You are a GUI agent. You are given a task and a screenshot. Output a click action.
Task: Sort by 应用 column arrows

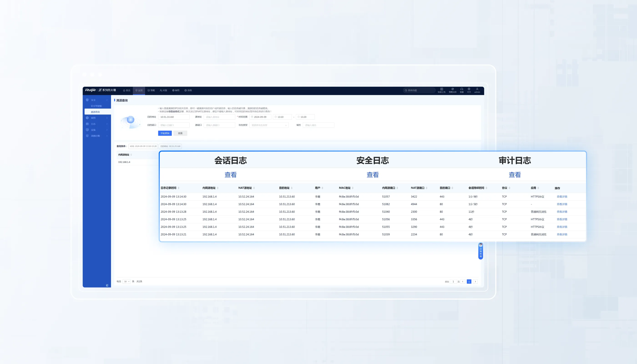[538, 188]
